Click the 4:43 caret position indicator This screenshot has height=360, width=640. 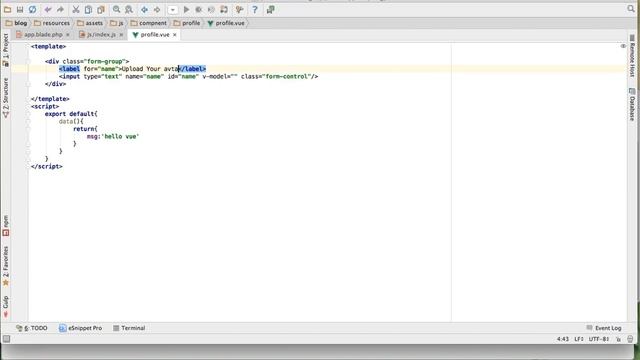(563, 339)
